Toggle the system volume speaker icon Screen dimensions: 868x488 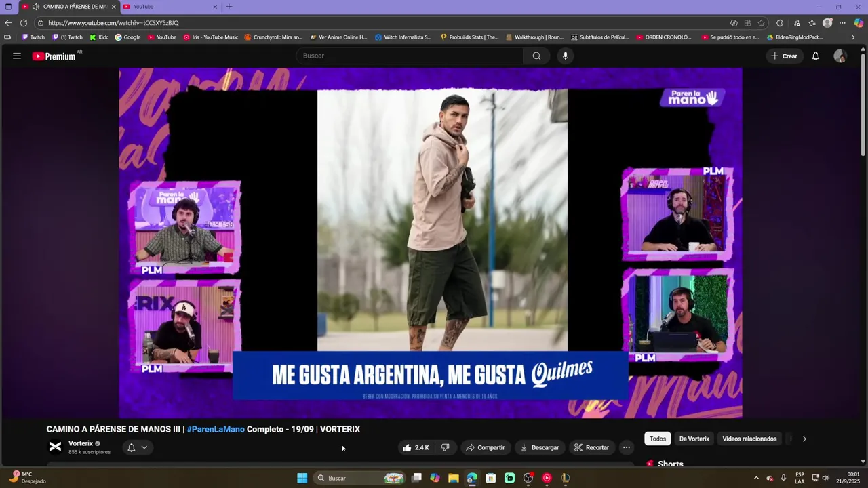point(825,478)
